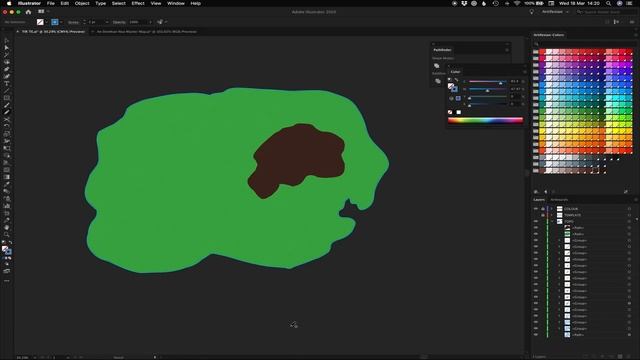The image size is (640, 360).
Task: Open the Opacity value dropdown
Action: pos(150,22)
